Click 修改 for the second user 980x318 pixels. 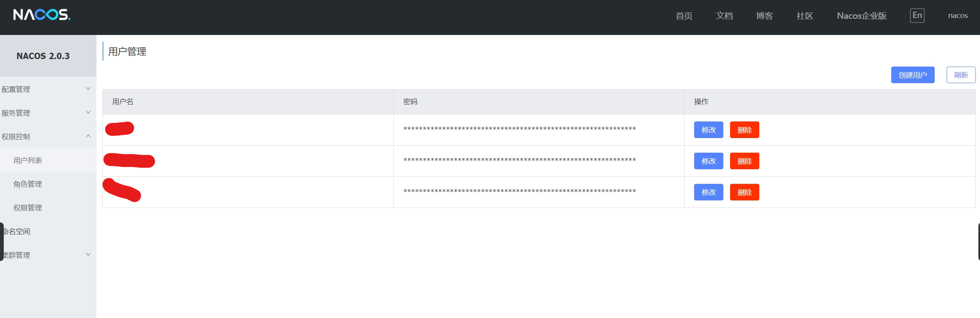(x=708, y=161)
